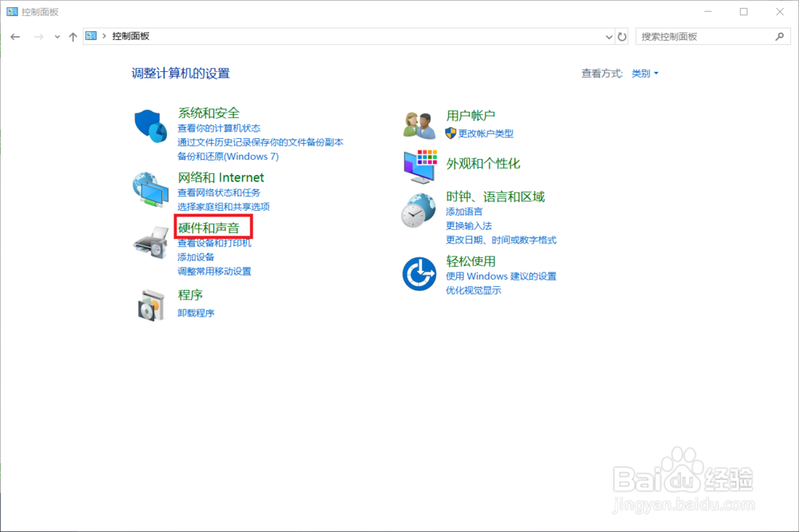This screenshot has height=532, width=799.
Task: Click the back arrow navigation button
Action: click(x=15, y=37)
